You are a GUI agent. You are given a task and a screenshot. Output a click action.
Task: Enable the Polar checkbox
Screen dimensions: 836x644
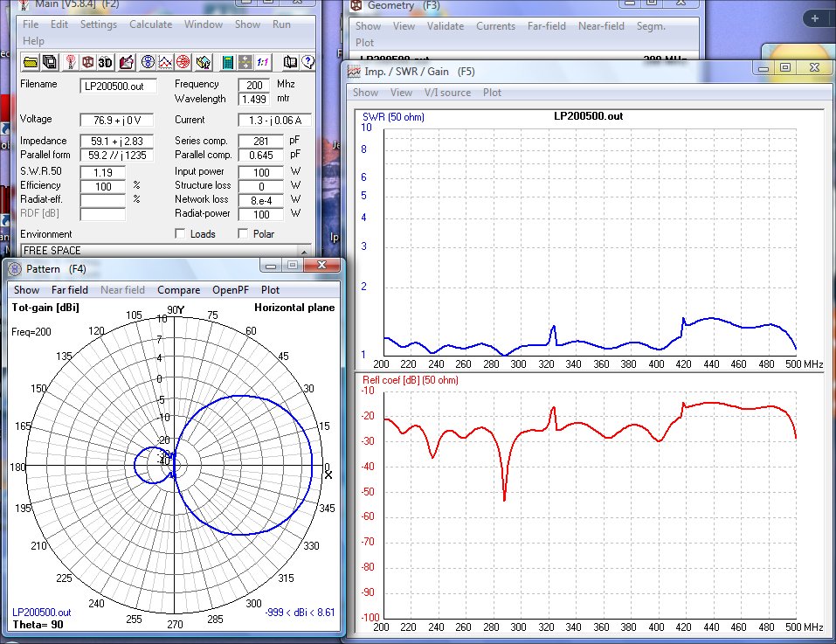tap(243, 234)
